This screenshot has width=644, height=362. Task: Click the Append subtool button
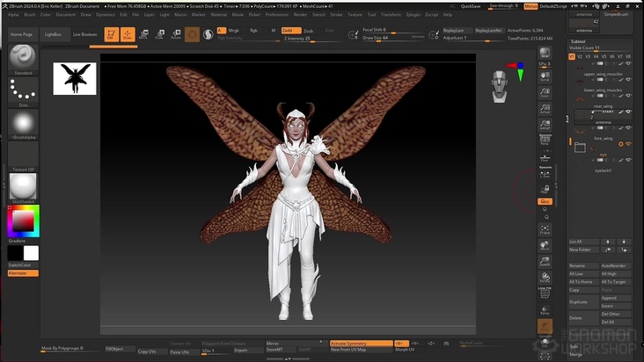pos(615,298)
